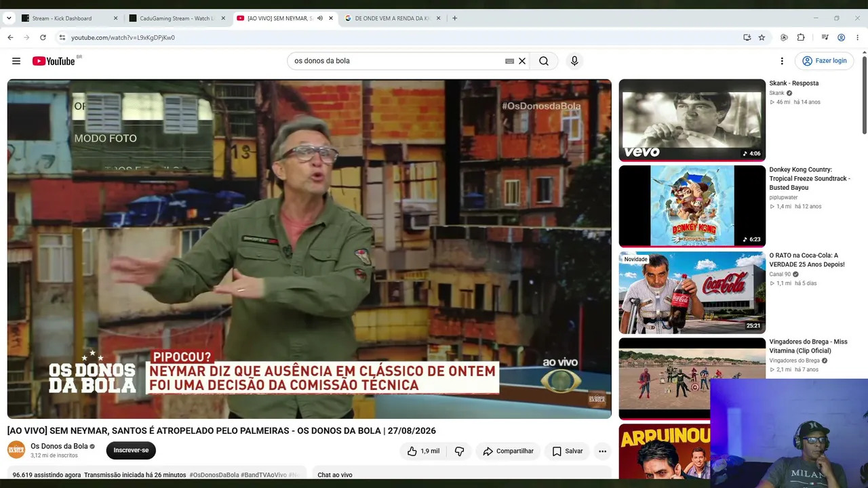The image size is (868, 488).
Task: Open more actions ellipsis under the video
Action: tap(602, 451)
